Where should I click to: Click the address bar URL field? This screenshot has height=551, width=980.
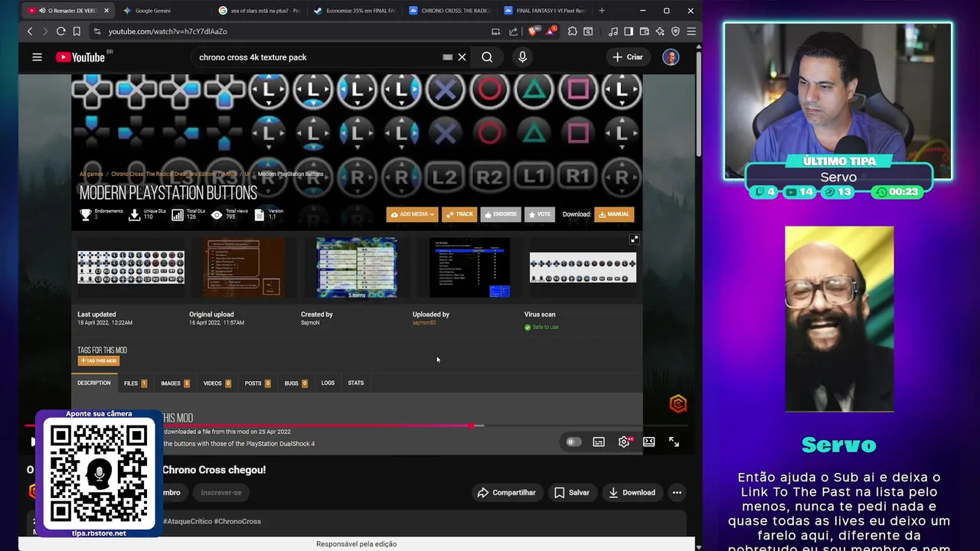291,31
